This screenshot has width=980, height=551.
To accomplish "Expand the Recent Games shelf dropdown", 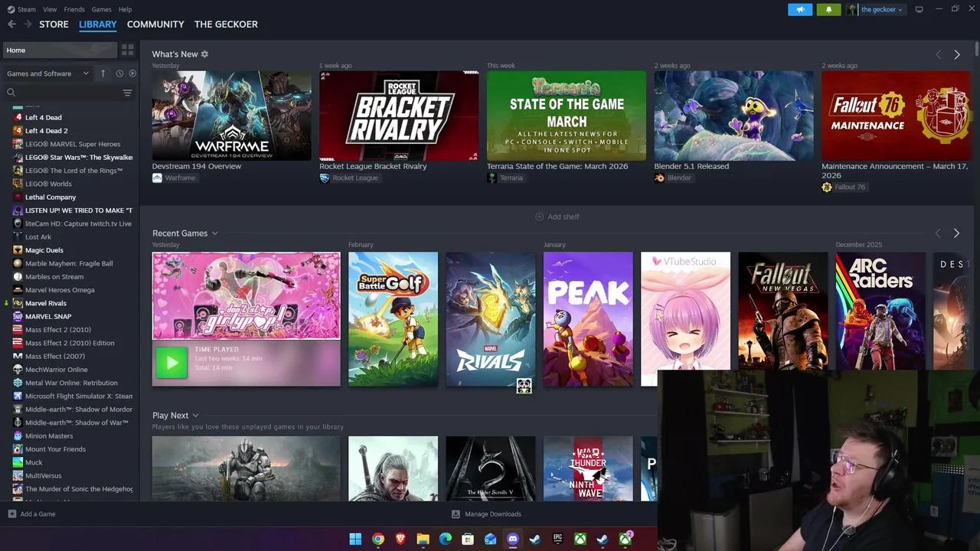I will pos(214,233).
